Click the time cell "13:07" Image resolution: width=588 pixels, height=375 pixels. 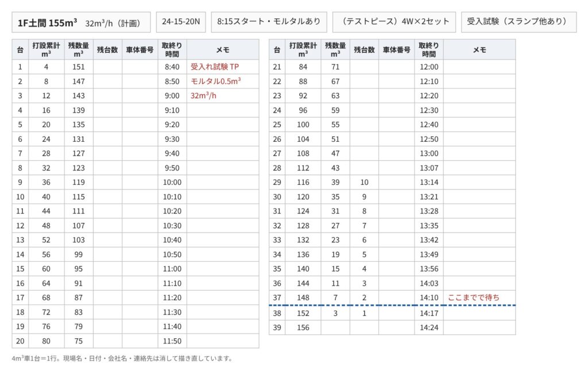click(x=429, y=168)
